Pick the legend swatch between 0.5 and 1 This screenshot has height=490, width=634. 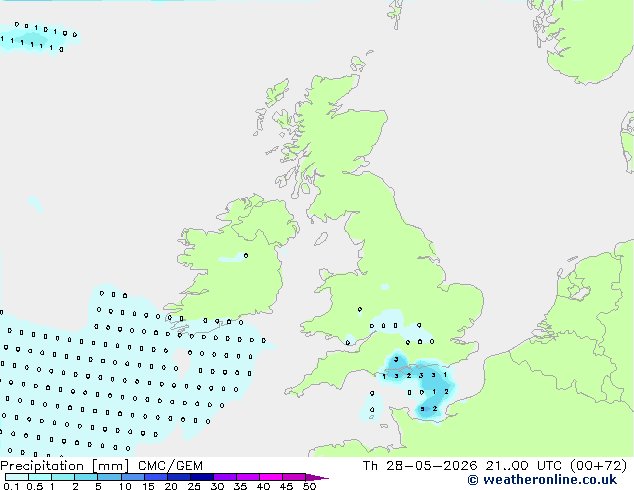pyautogui.click(x=40, y=477)
